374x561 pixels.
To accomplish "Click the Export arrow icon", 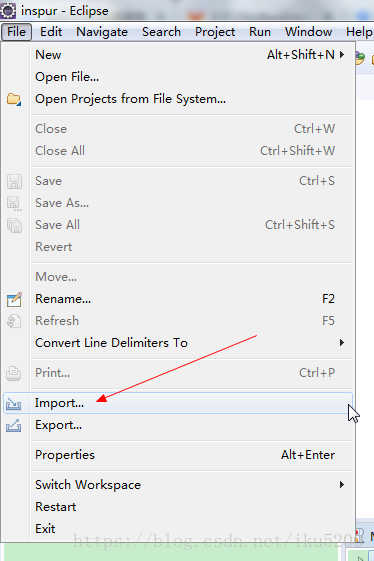I will coord(14,425).
